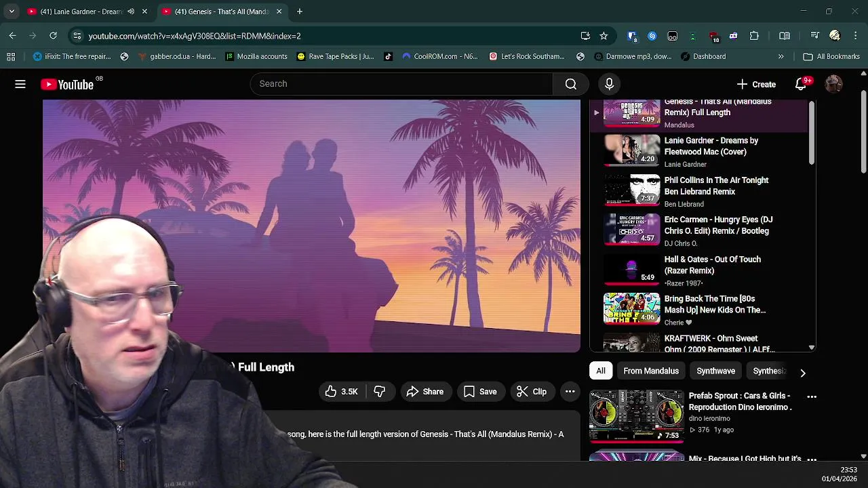The image size is (868, 488).
Task: Save the video to a playlist
Action: 481,392
